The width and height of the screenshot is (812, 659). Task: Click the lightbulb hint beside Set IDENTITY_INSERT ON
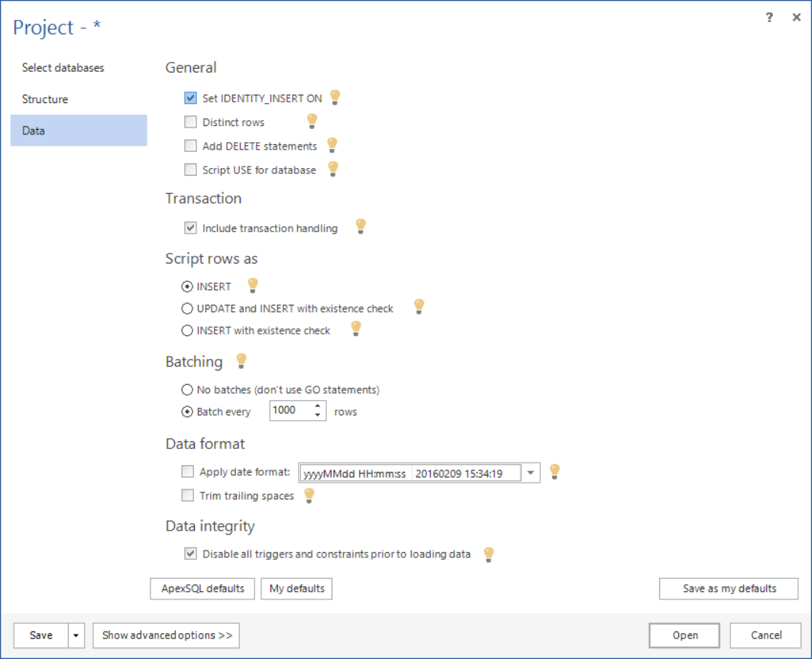[335, 98]
